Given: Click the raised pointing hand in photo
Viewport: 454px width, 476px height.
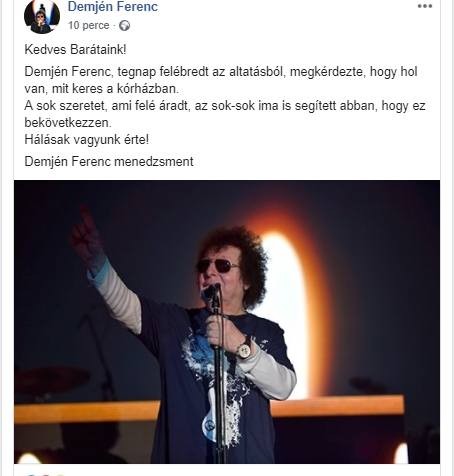Looking at the screenshot, I should pos(85,233).
